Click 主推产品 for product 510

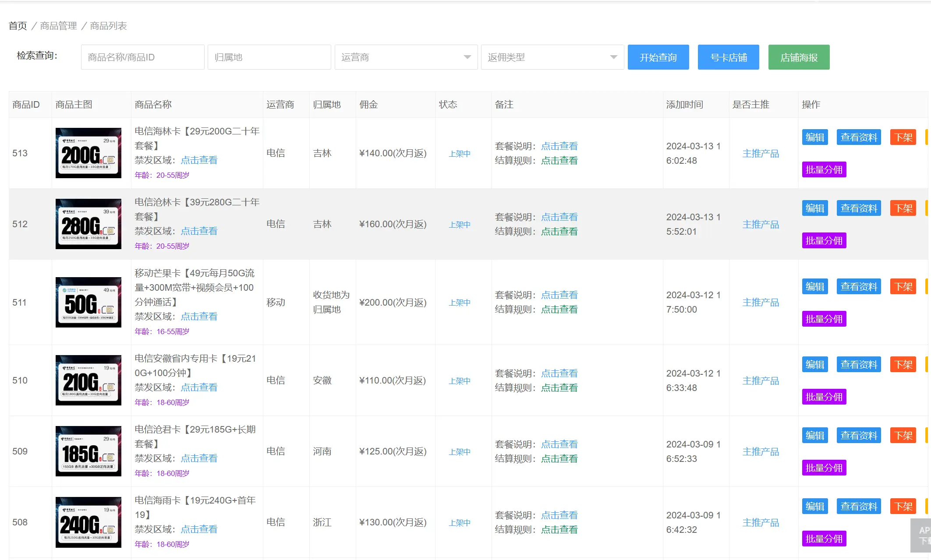tap(761, 381)
